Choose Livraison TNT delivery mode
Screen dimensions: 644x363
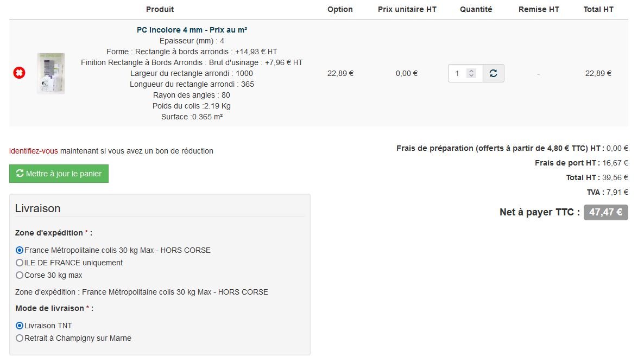(x=20, y=326)
